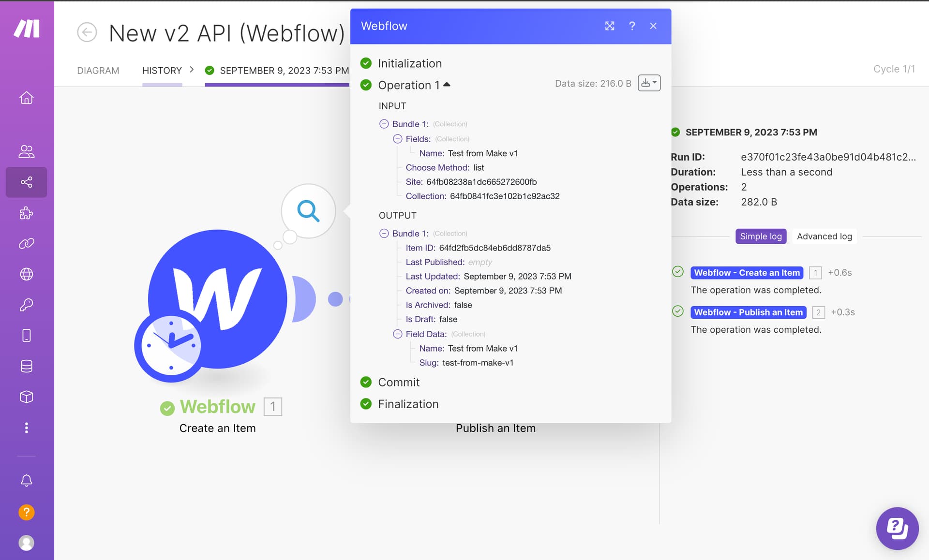The image size is (929, 560).
Task: Open the Notifications bell icon
Action: click(27, 480)
